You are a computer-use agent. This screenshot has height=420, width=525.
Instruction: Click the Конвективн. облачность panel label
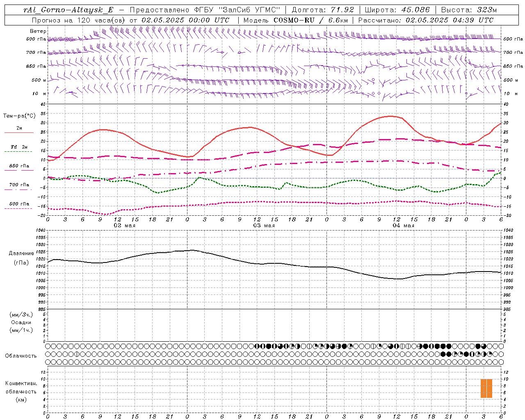[21, 388]
